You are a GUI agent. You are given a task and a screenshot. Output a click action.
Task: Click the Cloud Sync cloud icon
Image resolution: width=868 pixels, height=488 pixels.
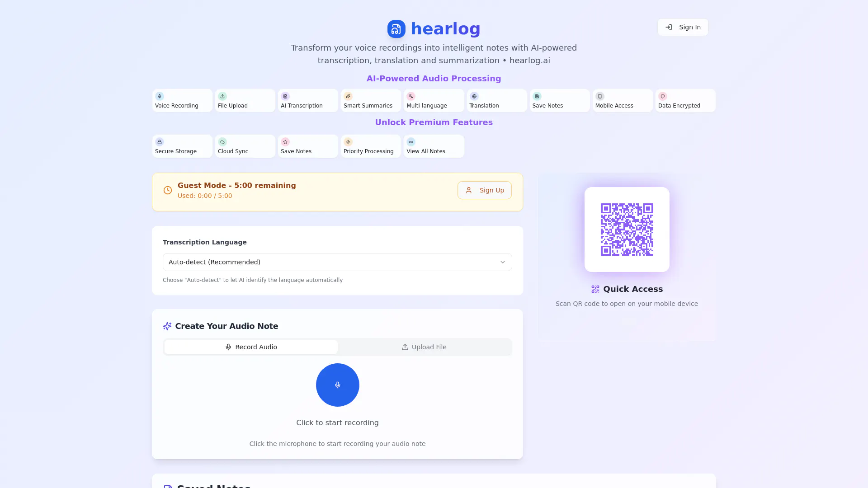(x=222, y=142)
